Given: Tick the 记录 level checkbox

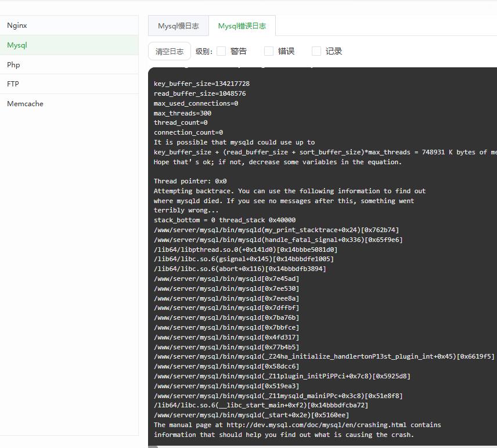Looking at the screenshot, I should tap(316, 51).
